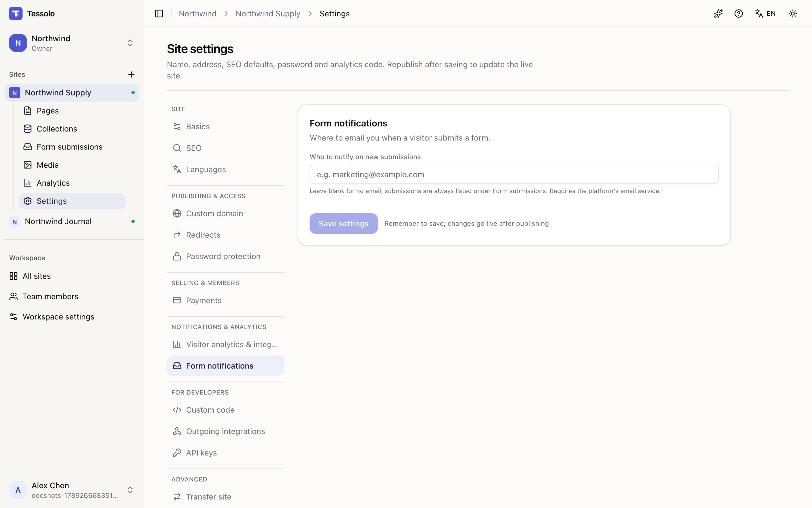Open the API keys settings
The image size is (812, 508).
click(226, 453)
